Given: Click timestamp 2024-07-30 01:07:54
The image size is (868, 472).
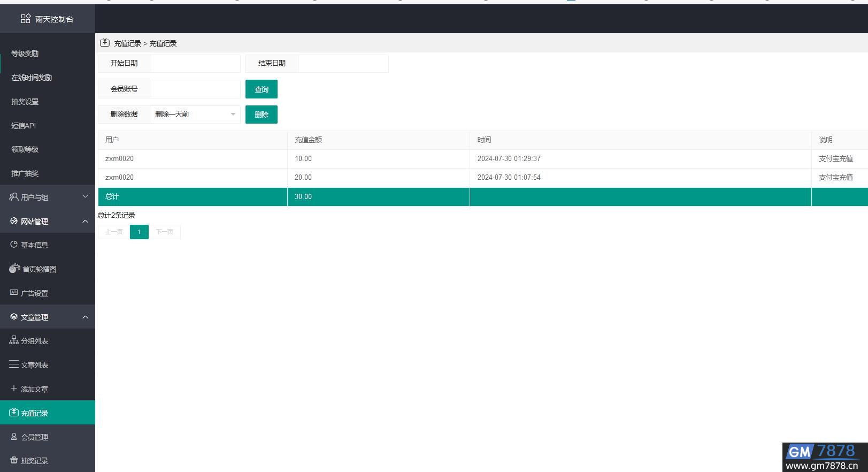Looking at the screenshot, I should click(509, 178).
